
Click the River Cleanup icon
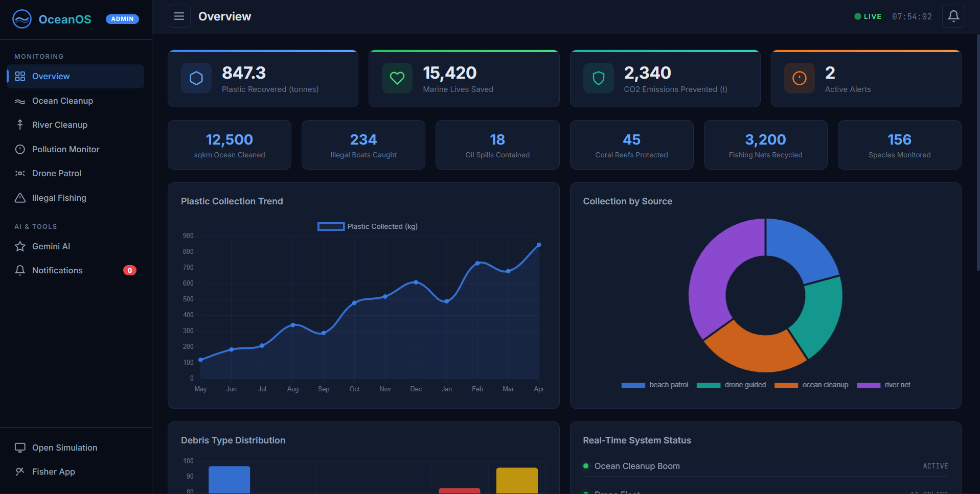tap(20, 125)
